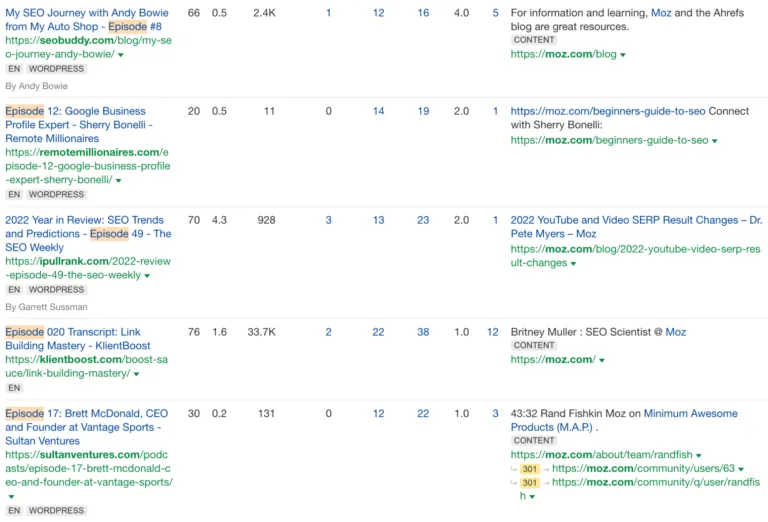Open the Moz link in the Ahrefs blog sentence

(661, 13)
